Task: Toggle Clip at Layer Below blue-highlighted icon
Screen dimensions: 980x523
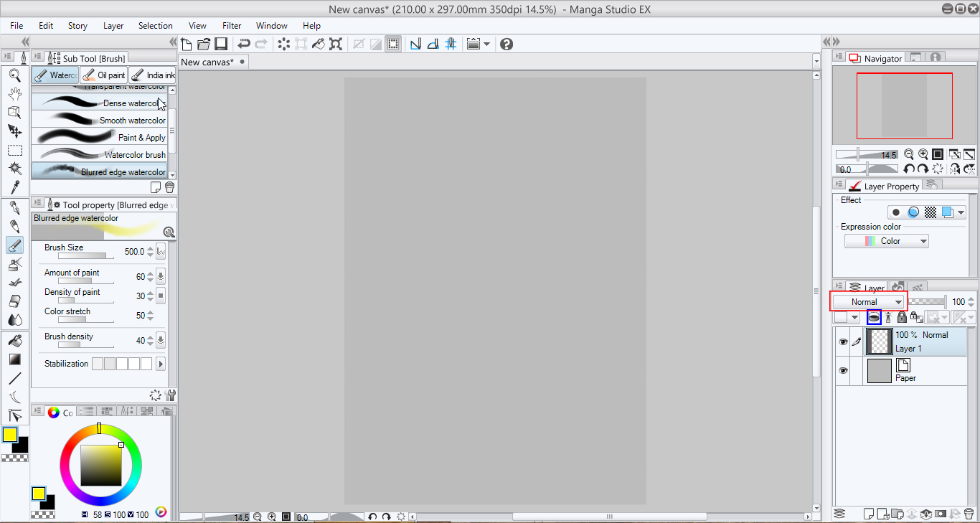Action: point(874,317)
